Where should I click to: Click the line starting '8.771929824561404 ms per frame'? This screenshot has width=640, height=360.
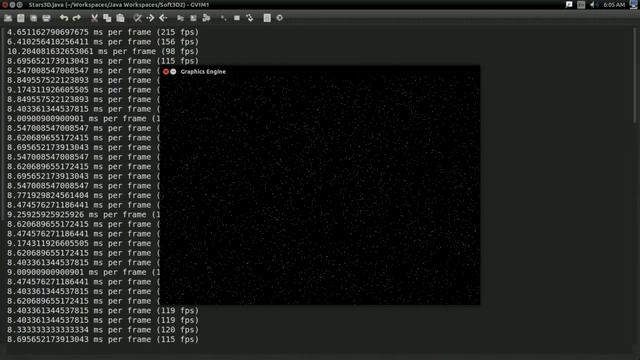83,195
